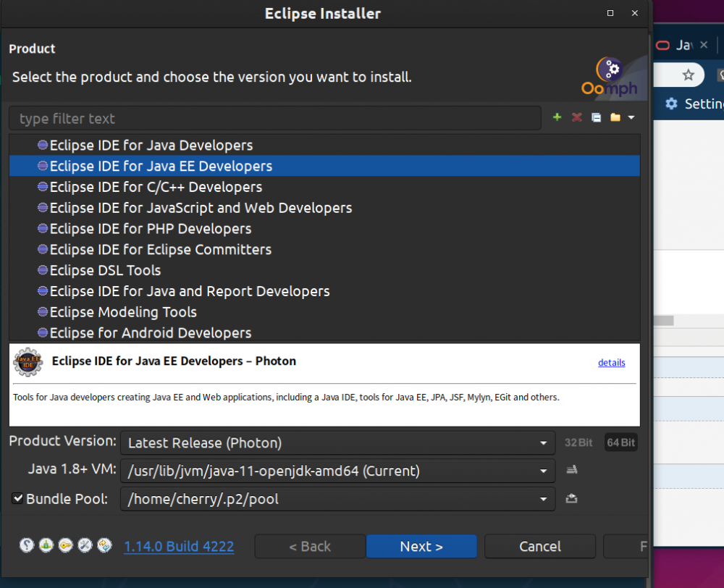
Task: Check for installer updates via refresh icon
Action: [x=104, y=545]
